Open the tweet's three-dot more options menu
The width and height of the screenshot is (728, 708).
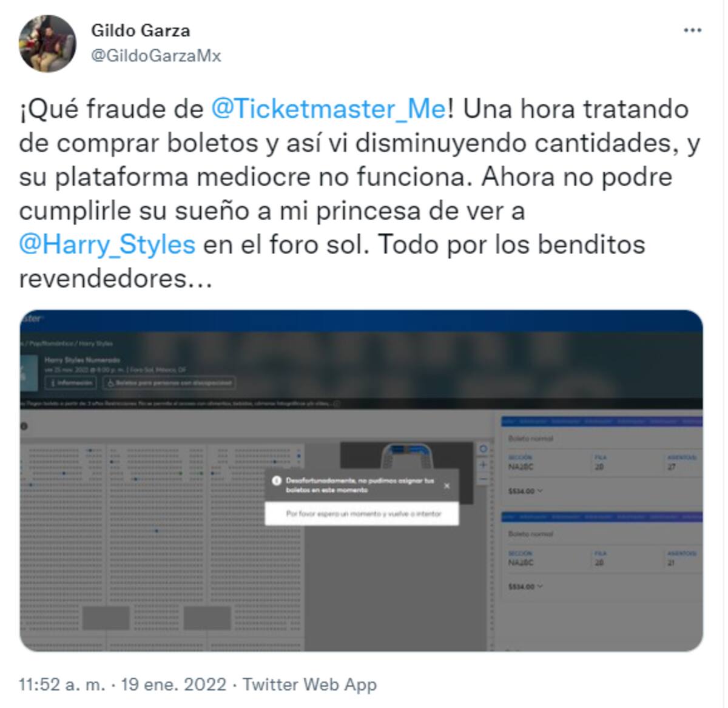pyautogui.click(x=692, y=31)
